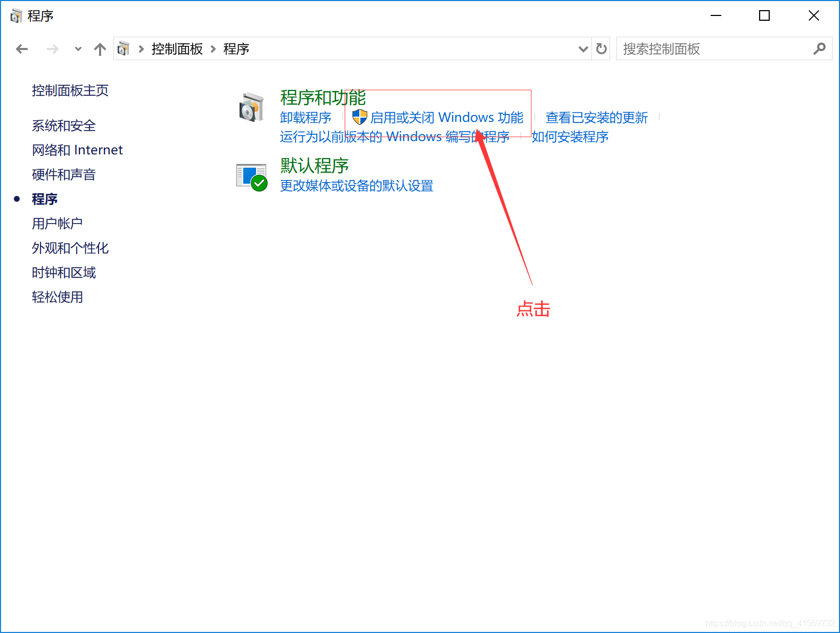
Task: Open 启用或关闭 Windows 功能
Action: [447, 117]
